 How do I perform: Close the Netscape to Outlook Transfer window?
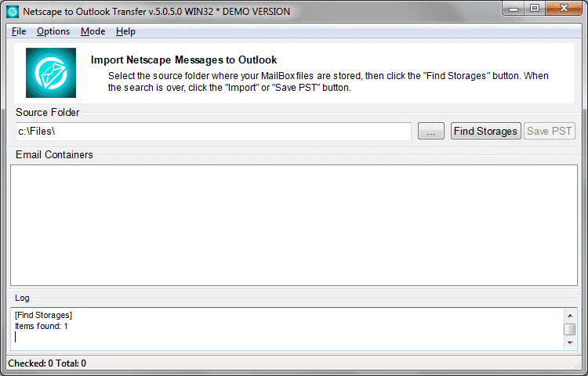pos(564,9)
